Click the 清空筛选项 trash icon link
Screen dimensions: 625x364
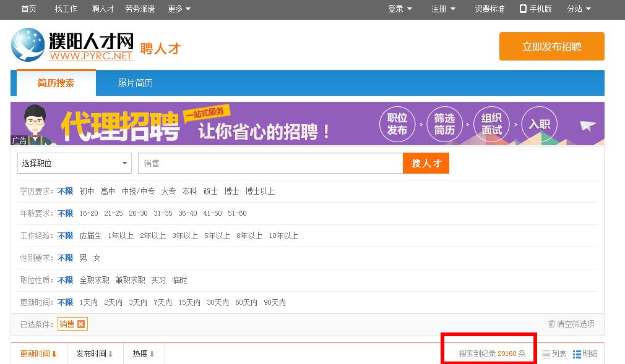coord(571,324)
